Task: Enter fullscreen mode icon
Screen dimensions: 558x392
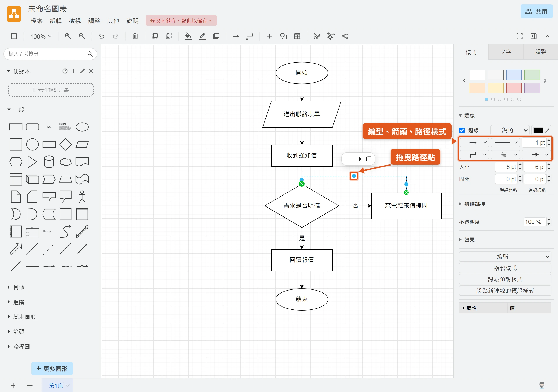Action: click(x=520, y=36)
